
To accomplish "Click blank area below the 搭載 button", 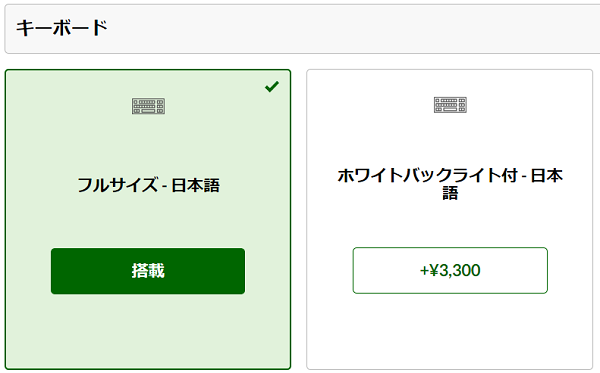I will pyautogui.click(x=148, y=329).
